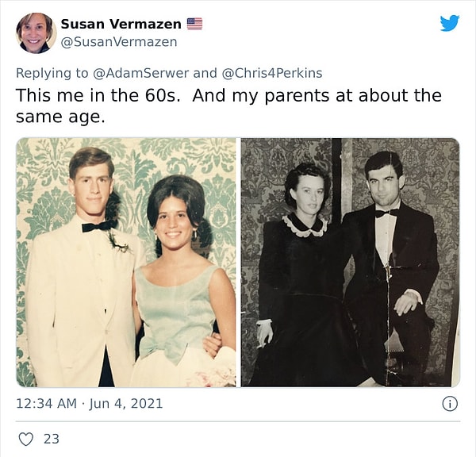Image resolution: width=476 pixels, height=457 pixels.
Task: Open the @Chris4Perkins mention
Action: 271,73
